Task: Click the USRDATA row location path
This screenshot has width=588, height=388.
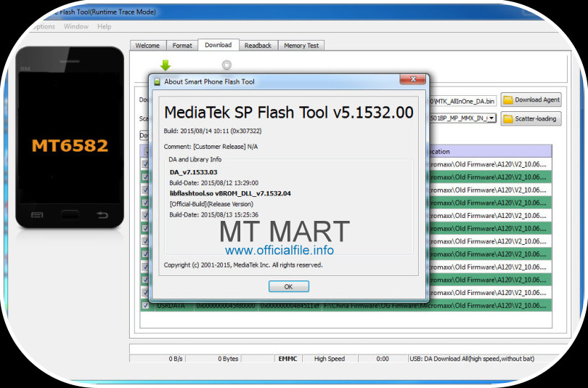Action: pyautogui.click(x=436, y=305)
